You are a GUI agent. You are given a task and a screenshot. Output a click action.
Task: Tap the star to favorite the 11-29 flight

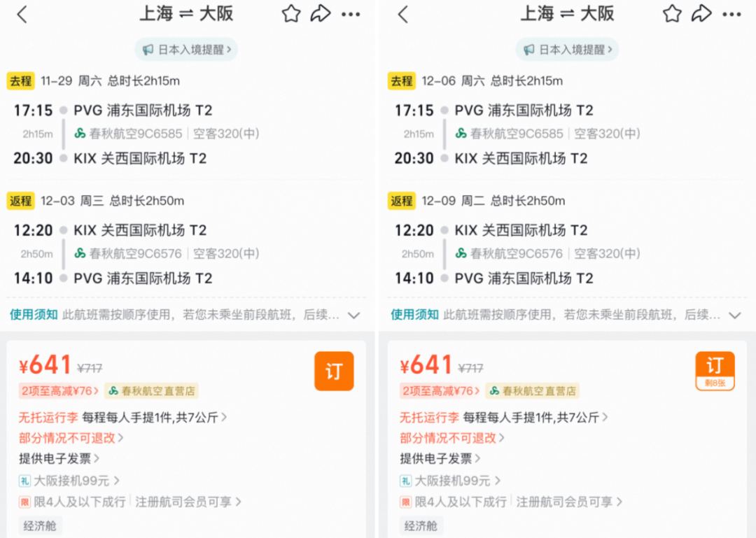290,13
